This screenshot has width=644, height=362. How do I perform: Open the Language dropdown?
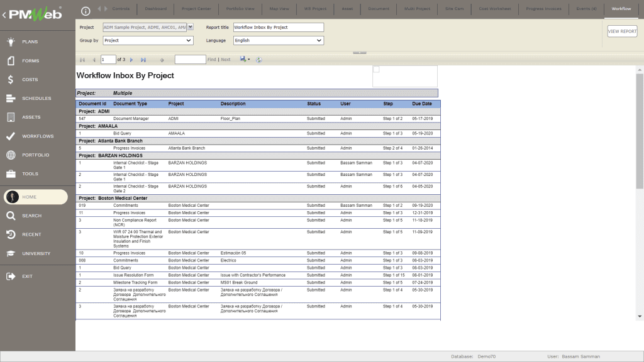coord(279,41)
